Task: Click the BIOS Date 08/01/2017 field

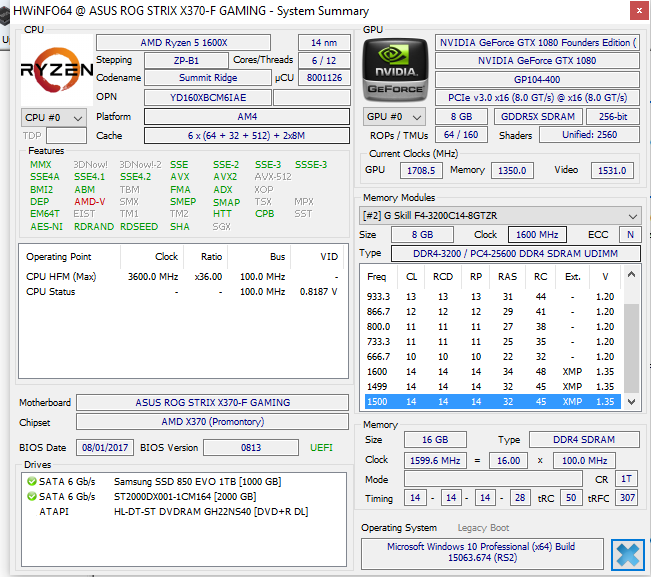Action: [105, 448]
